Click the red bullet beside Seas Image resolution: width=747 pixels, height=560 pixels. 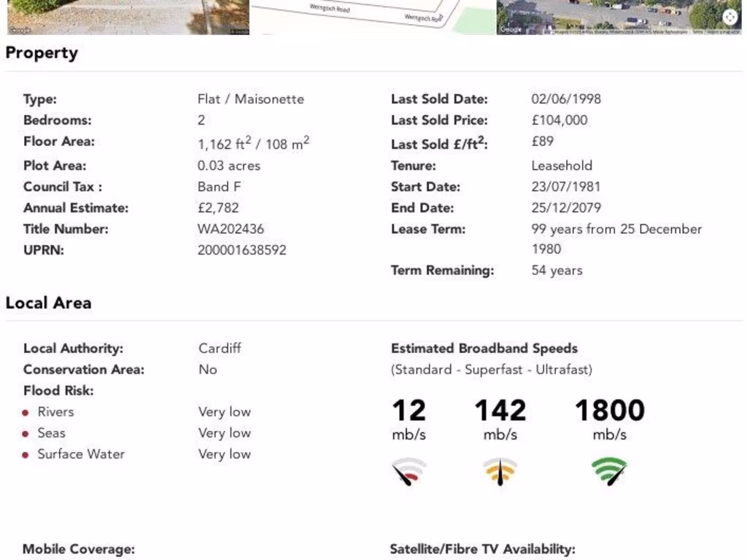tap(26, 434)
